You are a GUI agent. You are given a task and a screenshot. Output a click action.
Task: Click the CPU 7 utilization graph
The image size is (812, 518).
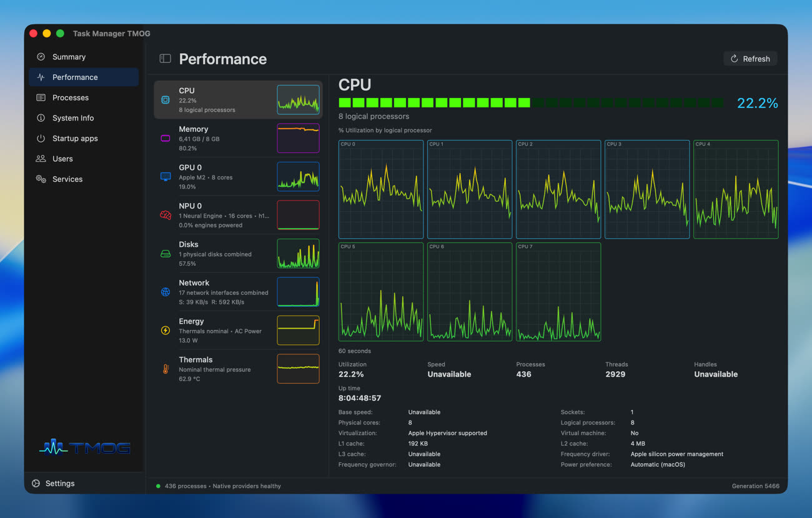[558, 292]
